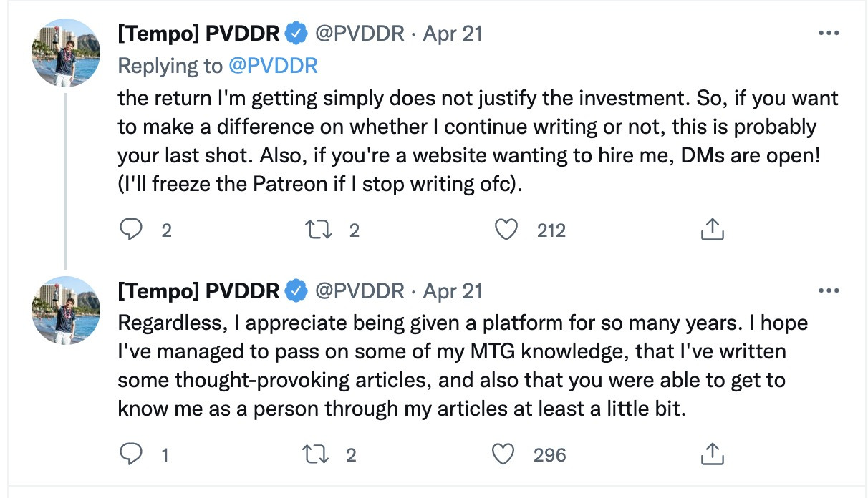Share the second tweet via share icon
This screenshot has width=868, height=498.
711,454
